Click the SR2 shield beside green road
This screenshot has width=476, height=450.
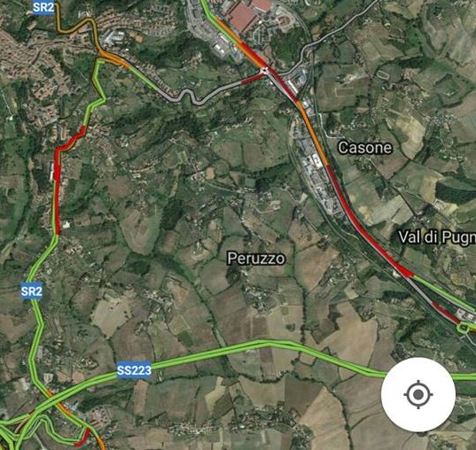click(32, 291)
